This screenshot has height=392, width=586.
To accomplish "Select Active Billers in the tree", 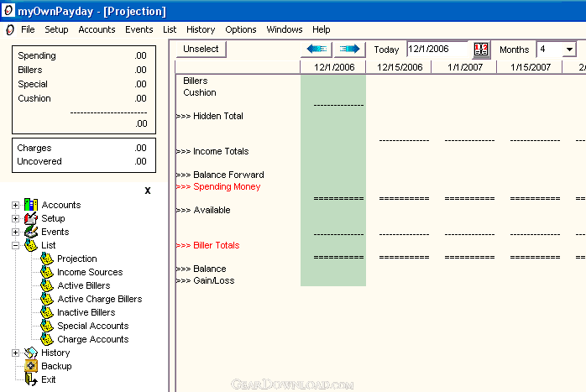I will pyautogui.click(x=84, y=285).
